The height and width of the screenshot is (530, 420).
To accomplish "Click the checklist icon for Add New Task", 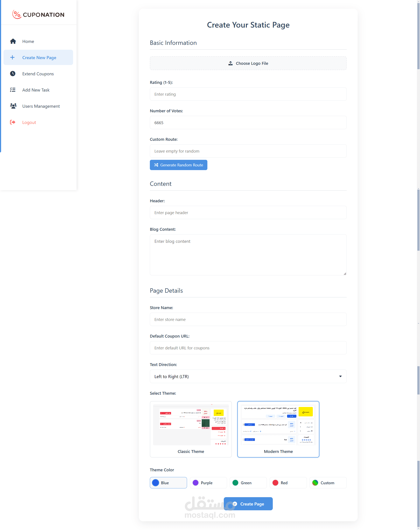I will [x=13, y=90].
